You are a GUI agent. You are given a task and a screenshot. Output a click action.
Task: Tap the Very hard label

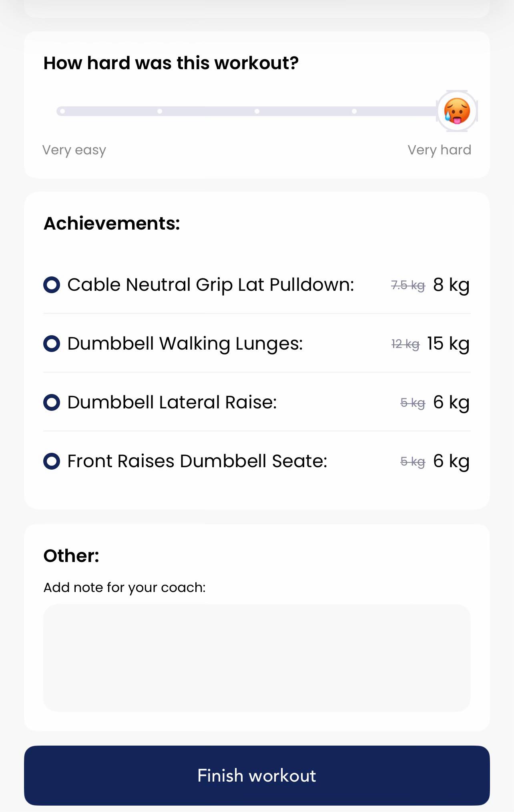tap(440, 150)
